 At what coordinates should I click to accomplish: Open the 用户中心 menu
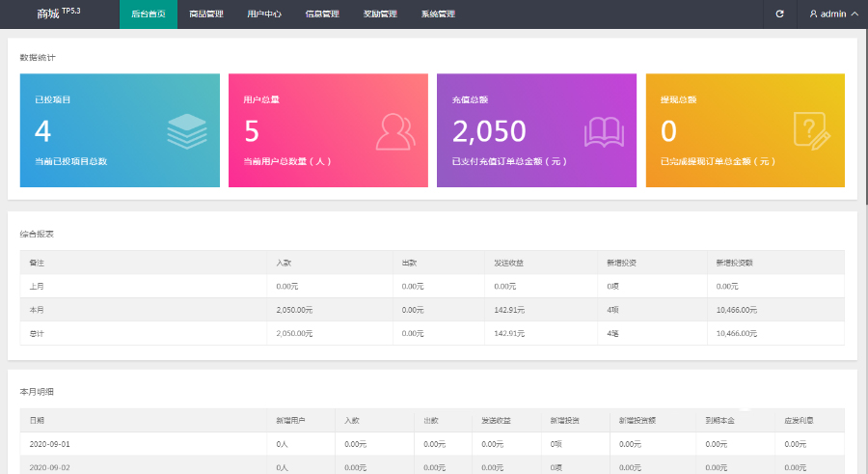(264, 14)
